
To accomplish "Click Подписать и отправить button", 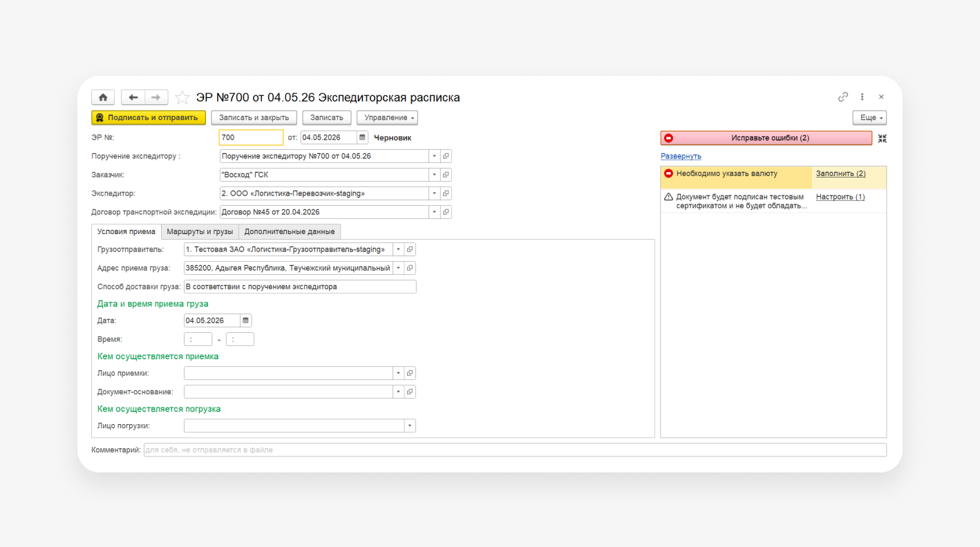I will coord(149,118).
